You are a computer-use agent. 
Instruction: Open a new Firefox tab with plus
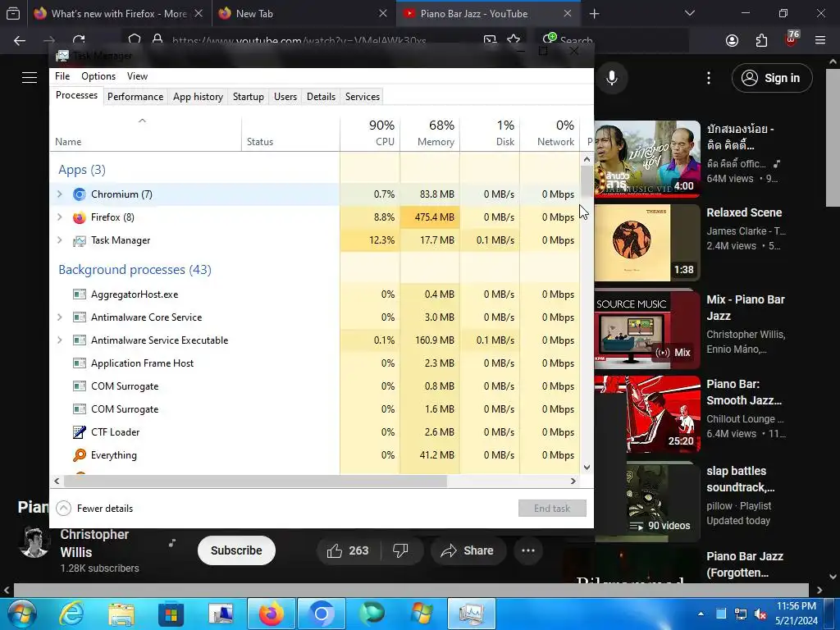pos(594,14)
